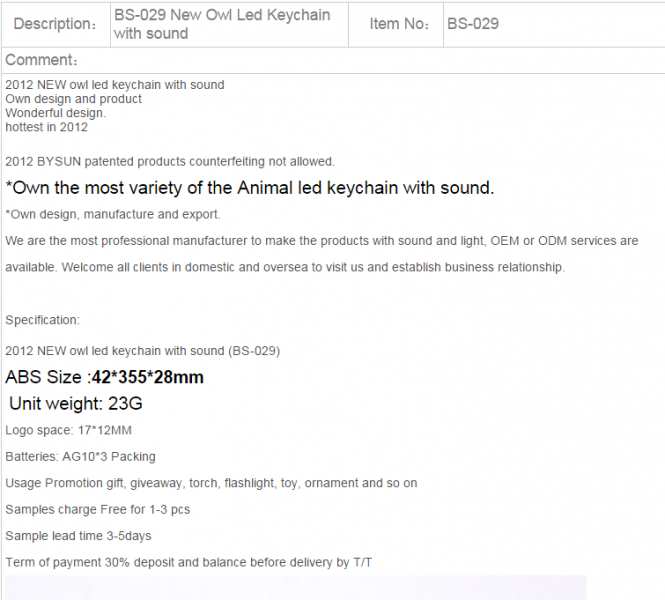This screenshot has height=600, width=665.
Task: Click Samples charge Free for 1-3 pcs
Action: 98,510
